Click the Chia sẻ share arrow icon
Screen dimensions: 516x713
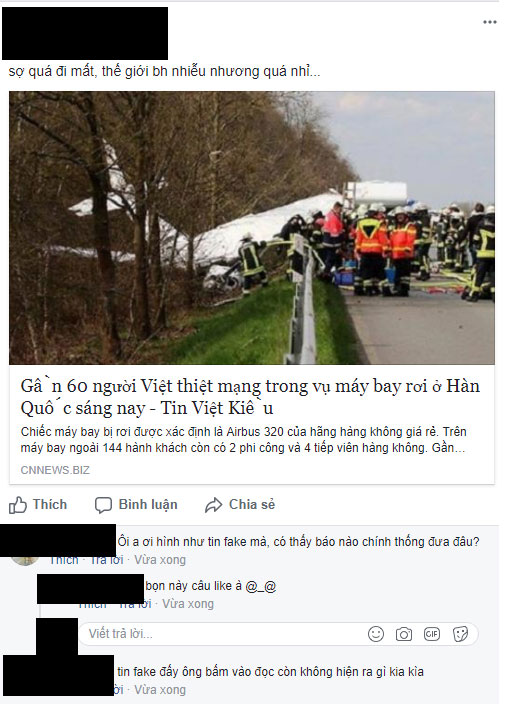pyautogui.click(x=213, y=505)
